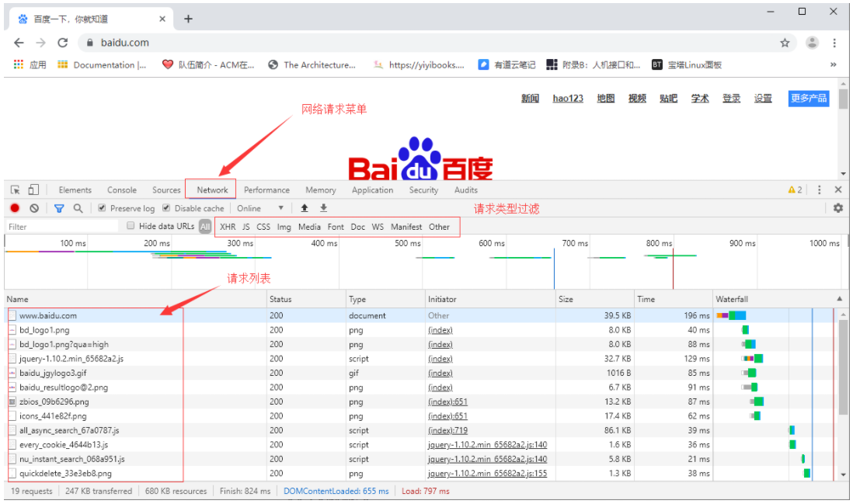
Task: Enable the Hide data URLs checkbox
Action: coord(131,226)
